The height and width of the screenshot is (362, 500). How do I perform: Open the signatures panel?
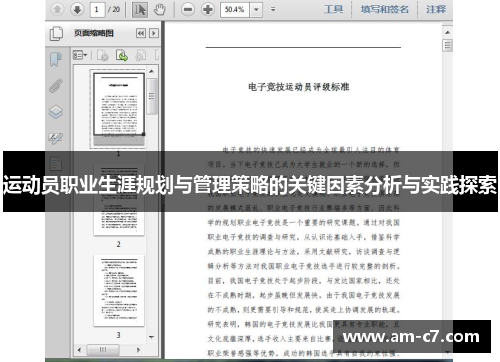click(x=56, y=138)
